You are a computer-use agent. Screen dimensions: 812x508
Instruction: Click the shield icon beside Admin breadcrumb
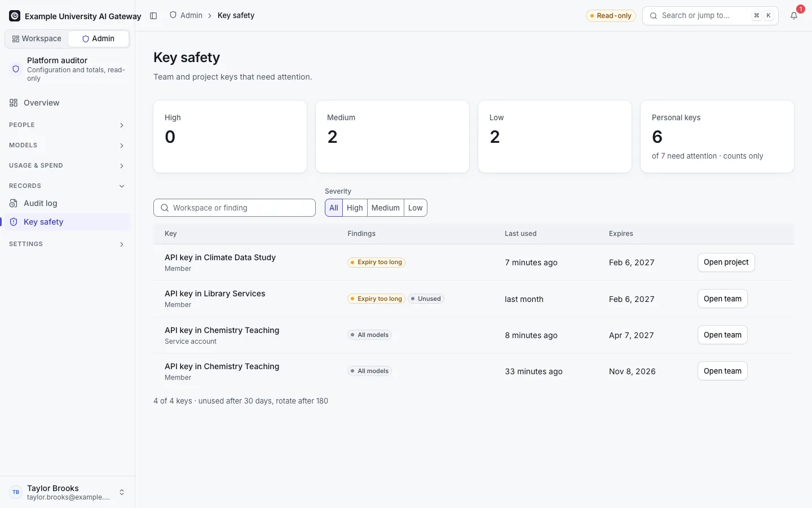[173, 15]
